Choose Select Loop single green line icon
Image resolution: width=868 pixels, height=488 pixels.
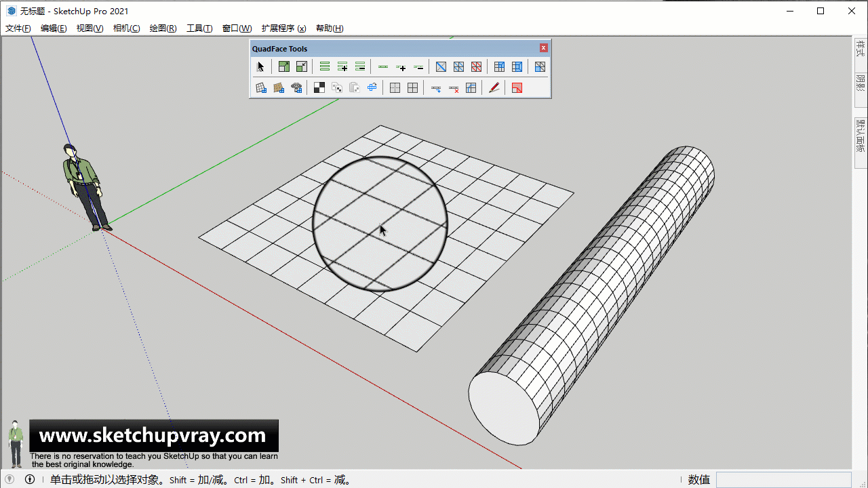[x=383, y=66]
